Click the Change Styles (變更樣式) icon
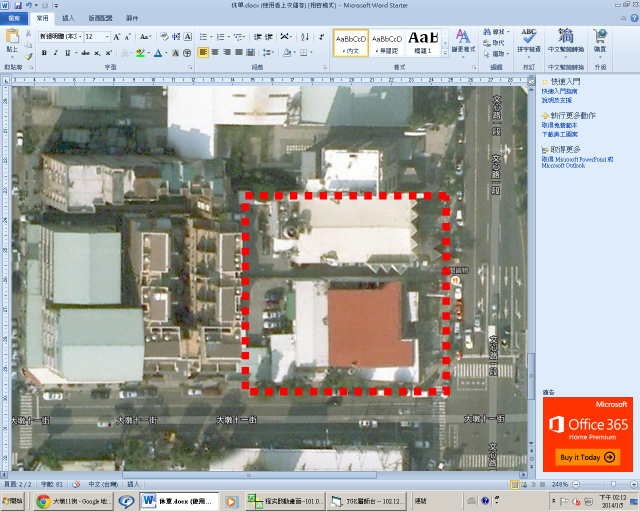 click(x=463, y=40)
